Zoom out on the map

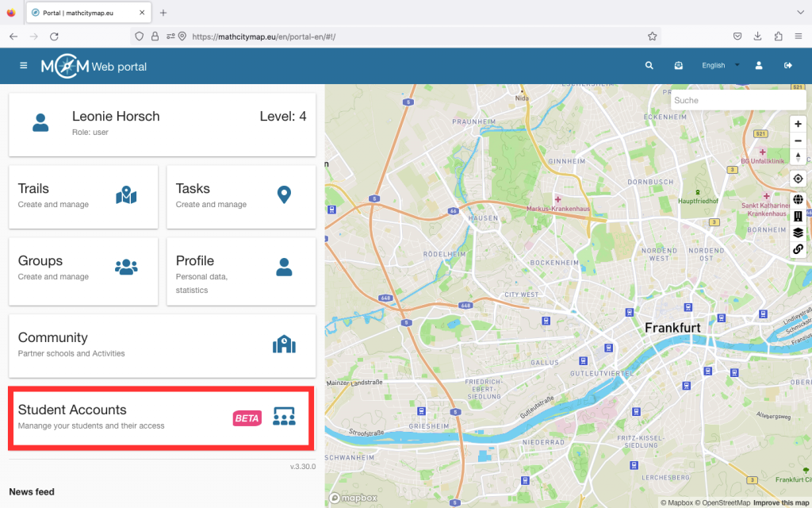[x=798, y=140]
